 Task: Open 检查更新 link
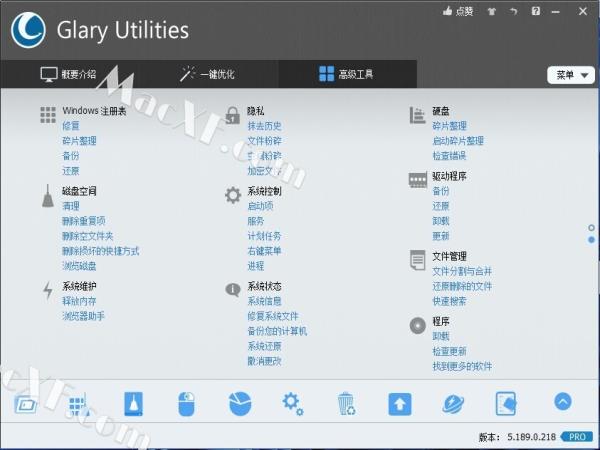[449, 351]
